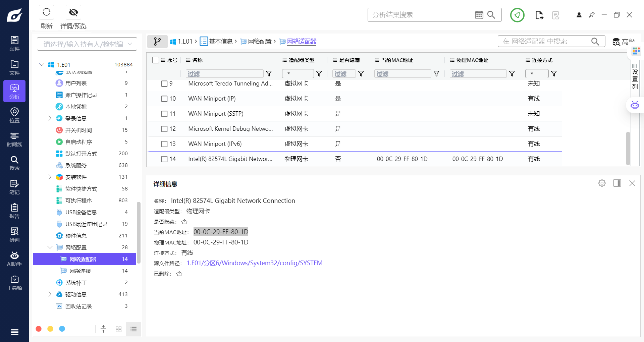Open the 位置 sidebar section
The image size is (644, 342).
(14, 115)
